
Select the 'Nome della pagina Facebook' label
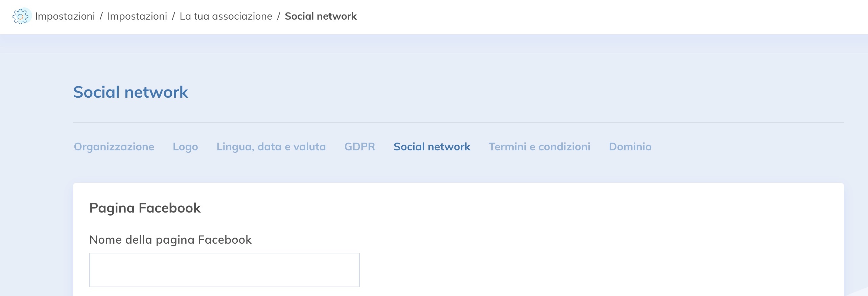coord(170,240)
